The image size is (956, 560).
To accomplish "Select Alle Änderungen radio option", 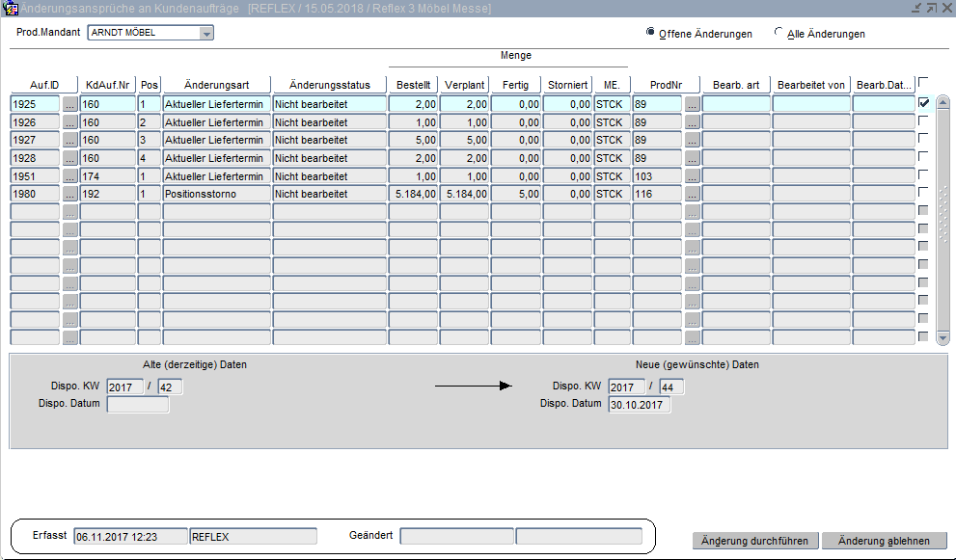I will pyautogui.click(x=778, y=32).
